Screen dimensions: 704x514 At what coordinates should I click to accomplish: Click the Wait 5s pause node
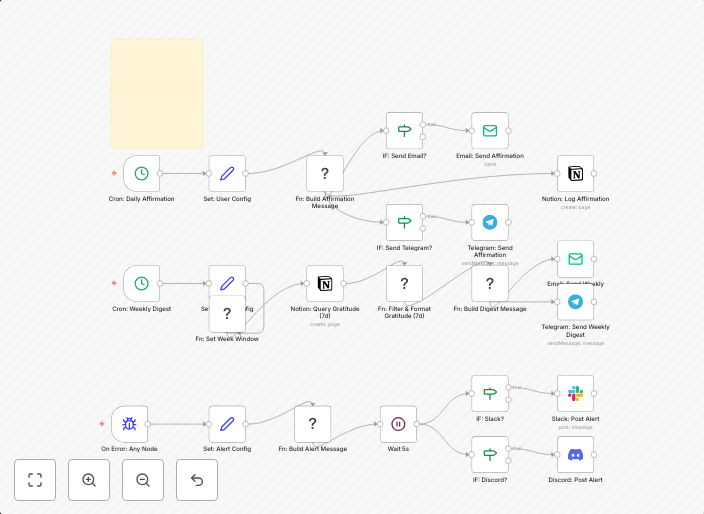[398, 424]
